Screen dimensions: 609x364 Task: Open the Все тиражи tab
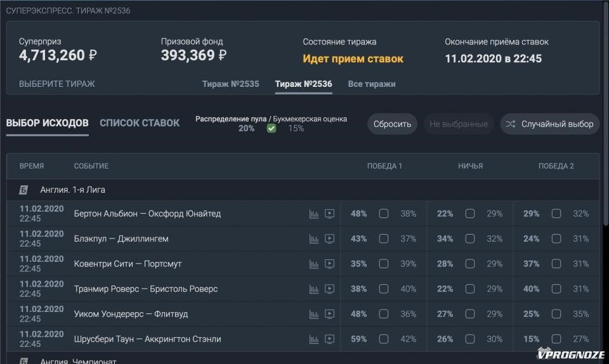point(372,84)
